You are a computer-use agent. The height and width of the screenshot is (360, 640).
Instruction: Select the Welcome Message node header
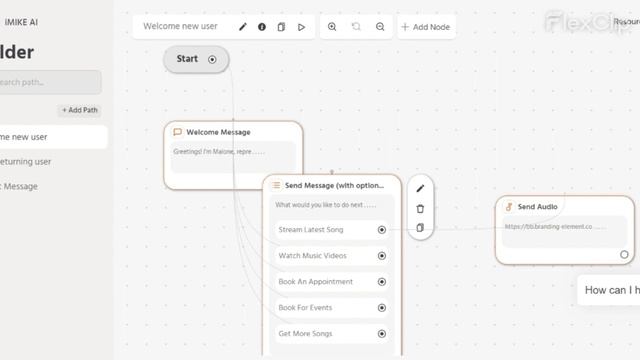click(218, 132)
